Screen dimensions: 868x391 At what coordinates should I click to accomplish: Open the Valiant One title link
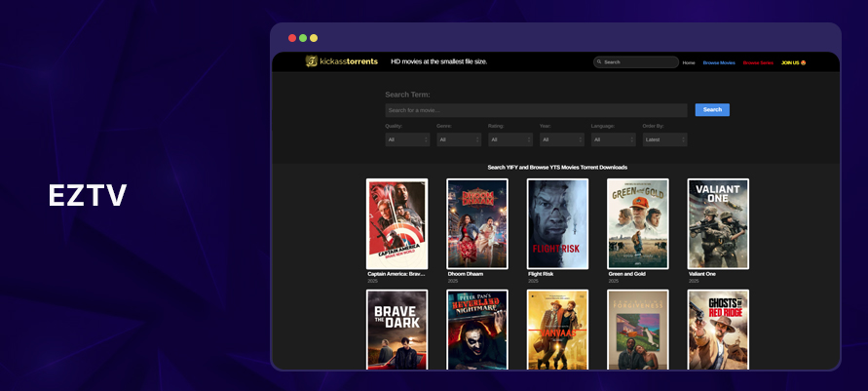pyautogui.click(x=703, y=274)
